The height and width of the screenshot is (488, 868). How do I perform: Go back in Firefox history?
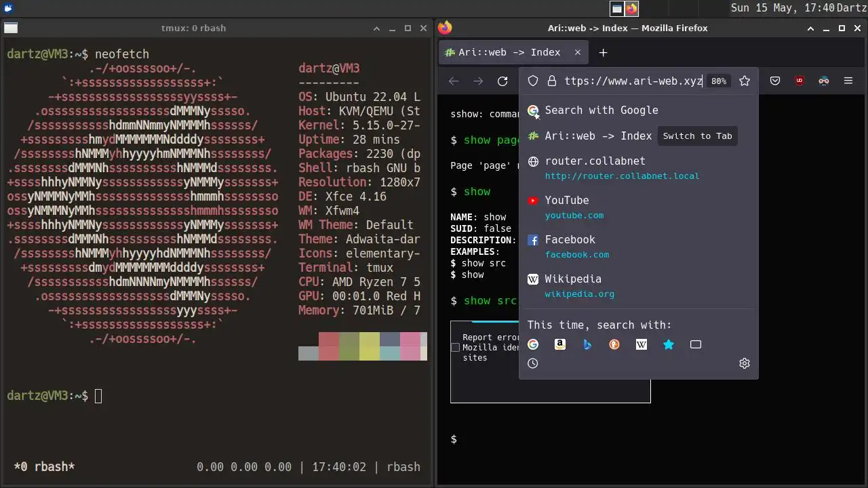[x=454, y=81]
